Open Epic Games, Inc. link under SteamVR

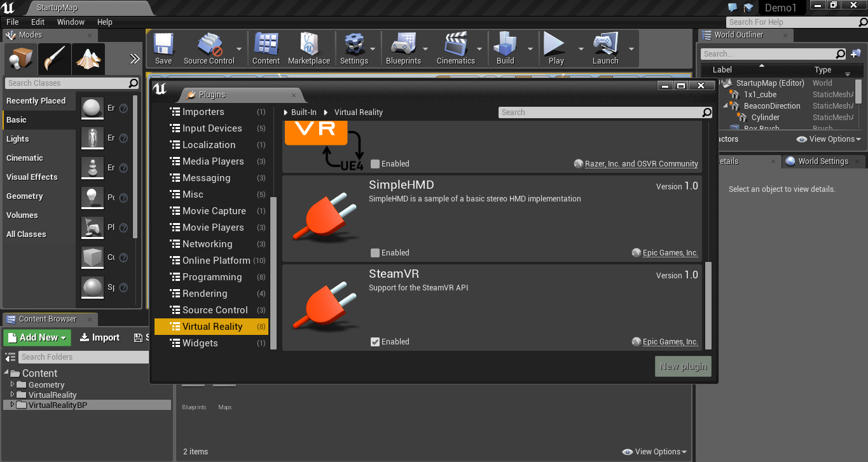pyautogui.click(x=670, y=342)
